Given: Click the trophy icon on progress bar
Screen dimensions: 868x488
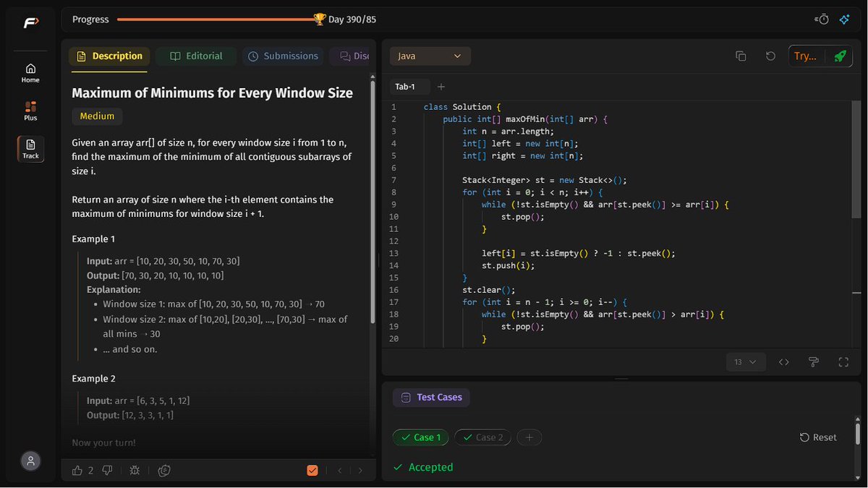Looking at the screenshot, I should pyautogui.click(x=320, y=20).
